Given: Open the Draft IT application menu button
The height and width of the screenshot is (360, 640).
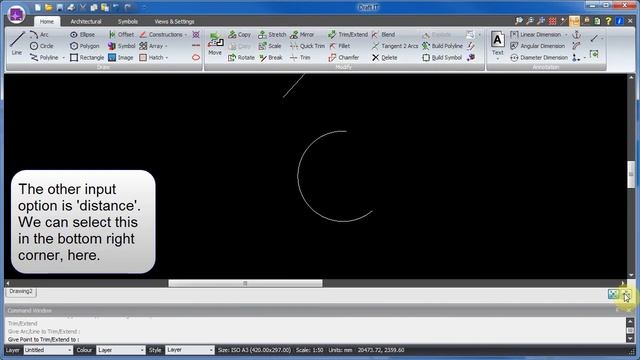Looking at the screenshot, I should point(16,15).
